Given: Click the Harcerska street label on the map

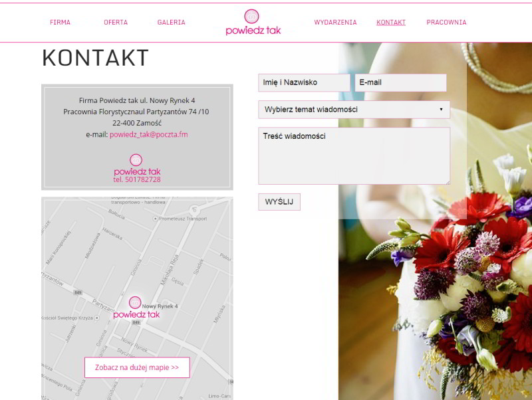Looking at the screenshot, I should pyautogui.click(x=112, y=234).
